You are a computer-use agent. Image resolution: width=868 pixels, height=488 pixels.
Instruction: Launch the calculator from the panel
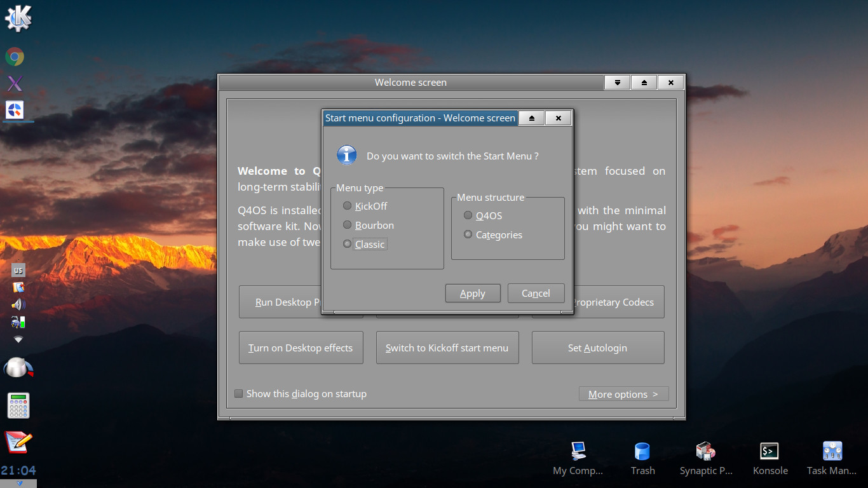pyautogui.click(x=18, y=405)
